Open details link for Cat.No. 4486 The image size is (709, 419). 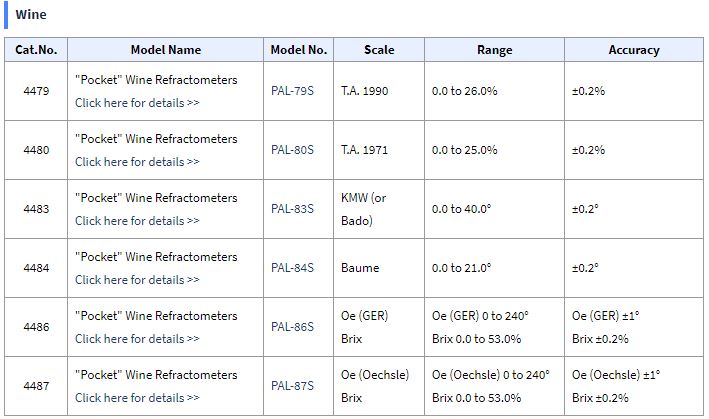pos(137,339)
